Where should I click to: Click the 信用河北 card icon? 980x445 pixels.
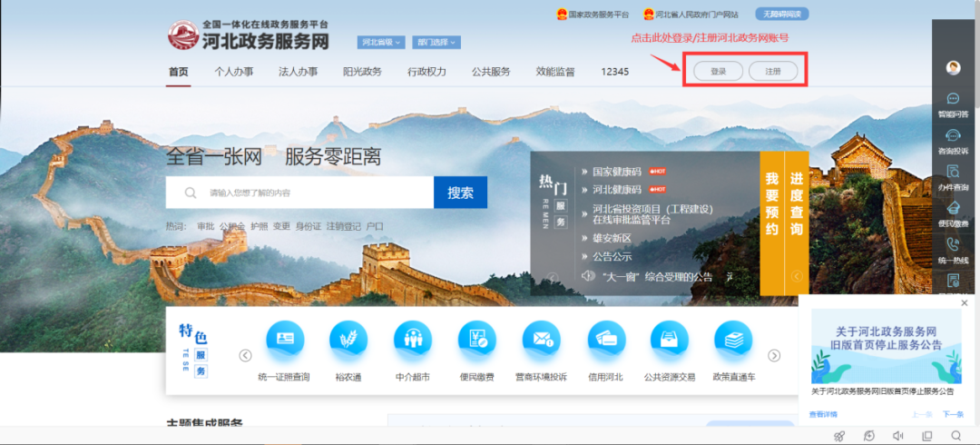click(605, 341)
